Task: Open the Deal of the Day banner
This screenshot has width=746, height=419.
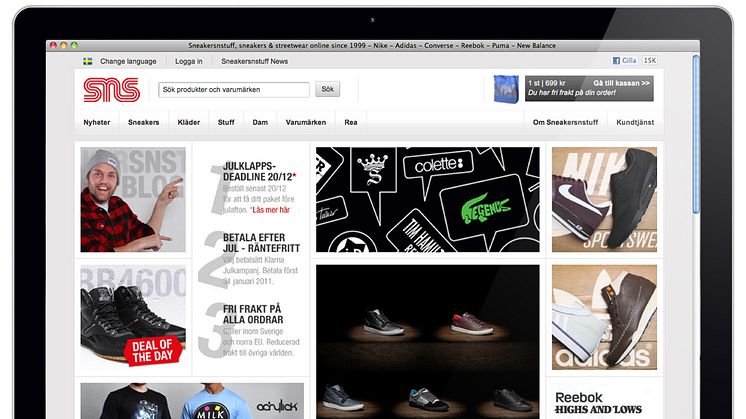Action: (x=133, y=317)
